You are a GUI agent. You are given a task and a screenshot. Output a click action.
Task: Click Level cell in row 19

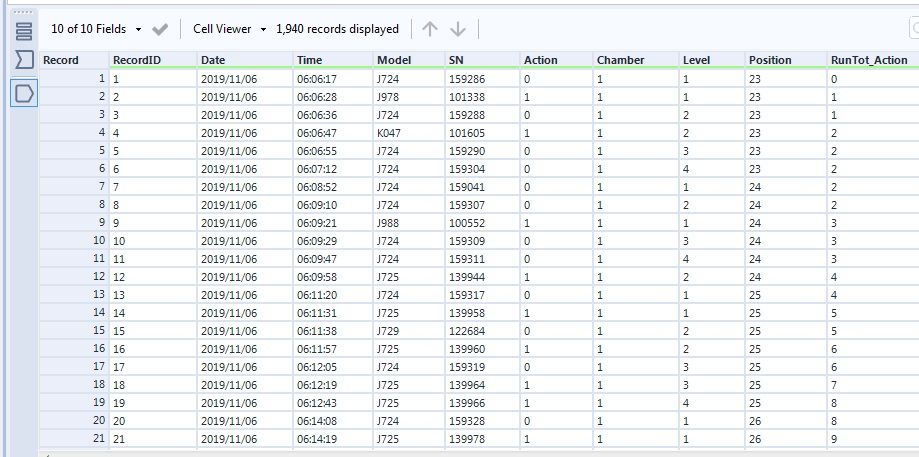pyautogui.click(x=712, y=403)
